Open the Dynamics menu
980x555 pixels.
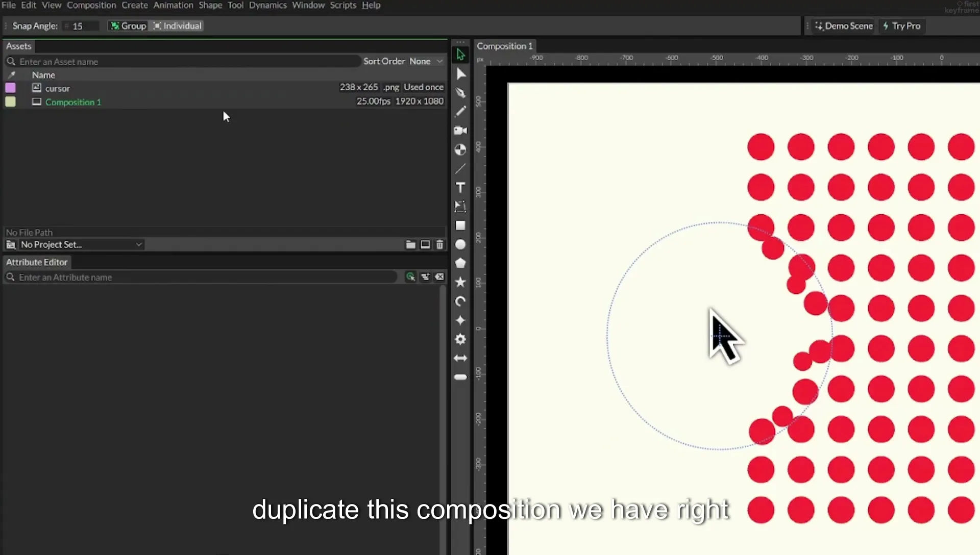(267, 5)
